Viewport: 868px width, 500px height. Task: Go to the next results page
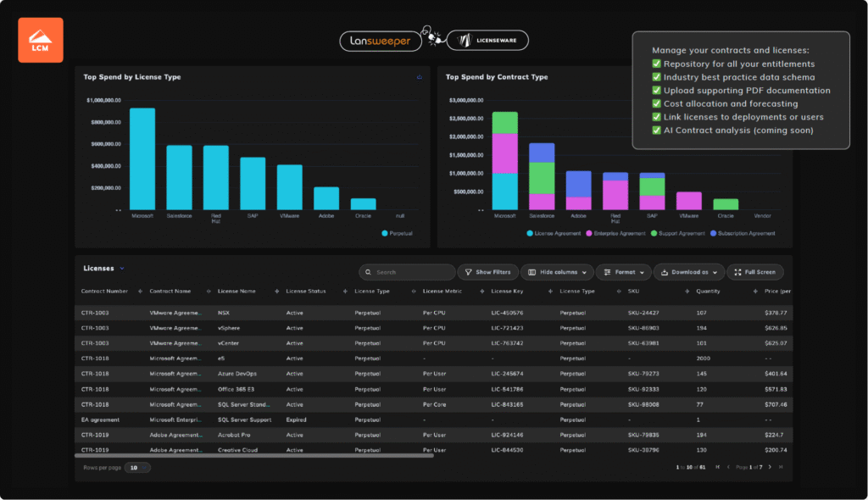click(x=770, y=467)
